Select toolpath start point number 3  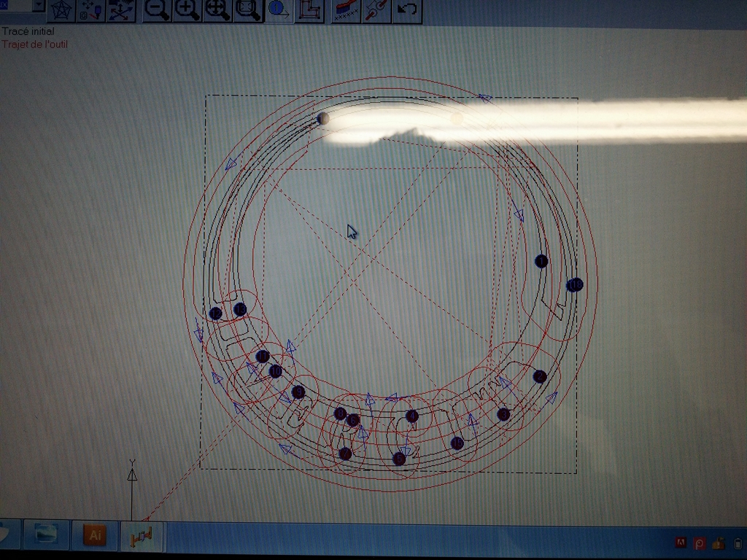(503, 414)
